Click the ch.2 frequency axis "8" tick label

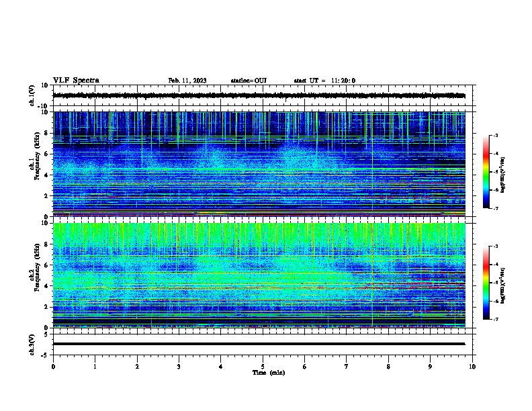tap(46, 244)
